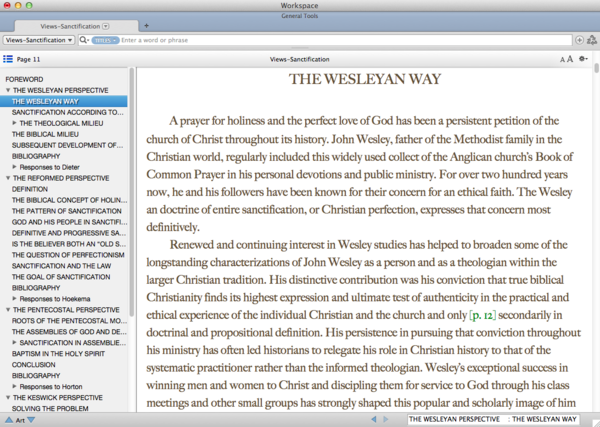Expand Responses to Hoekema

(x=15, y=298)
